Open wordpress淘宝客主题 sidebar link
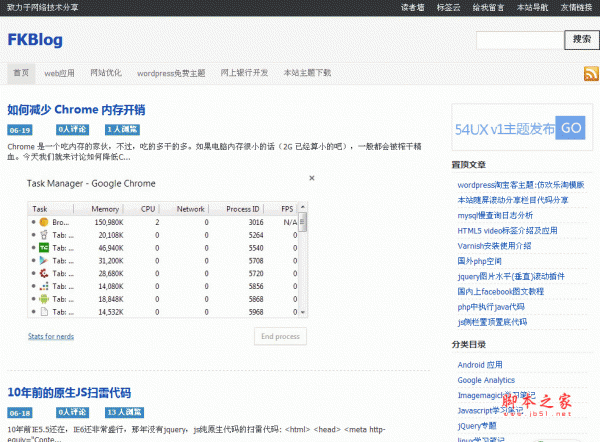600x442 pixels. [x=521, y=185]
